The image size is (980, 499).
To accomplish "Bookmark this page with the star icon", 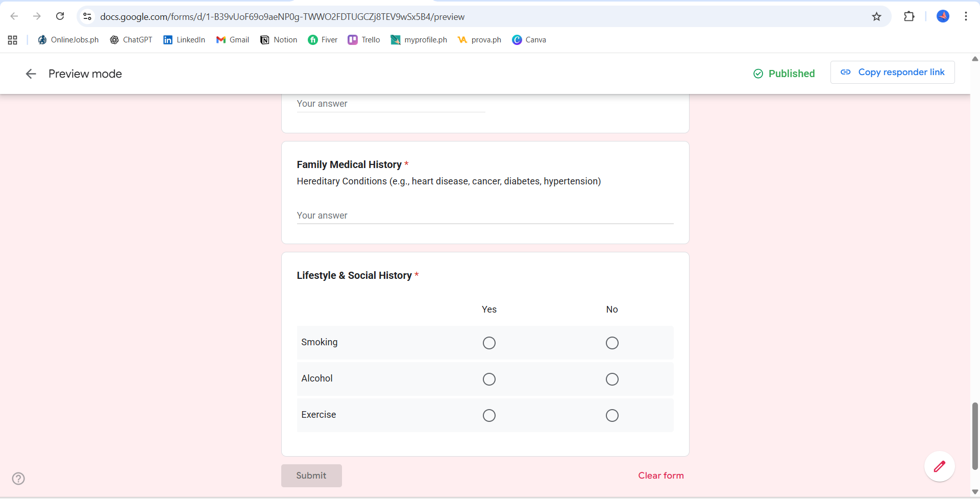I will [876, 17].
